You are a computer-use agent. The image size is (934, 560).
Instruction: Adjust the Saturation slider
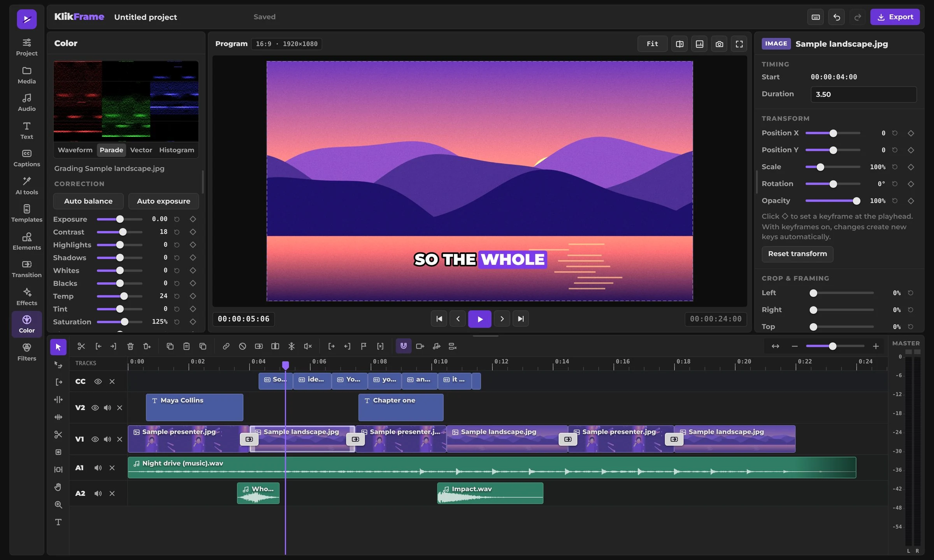tap(119, 322)
